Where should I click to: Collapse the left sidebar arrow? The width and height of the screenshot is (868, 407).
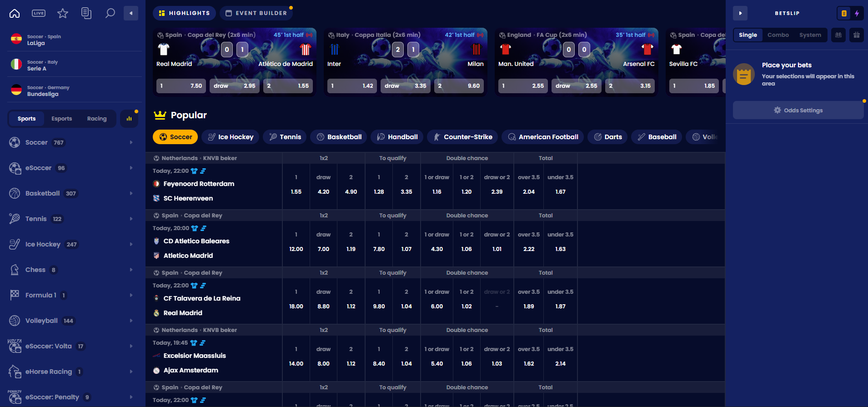131,13
